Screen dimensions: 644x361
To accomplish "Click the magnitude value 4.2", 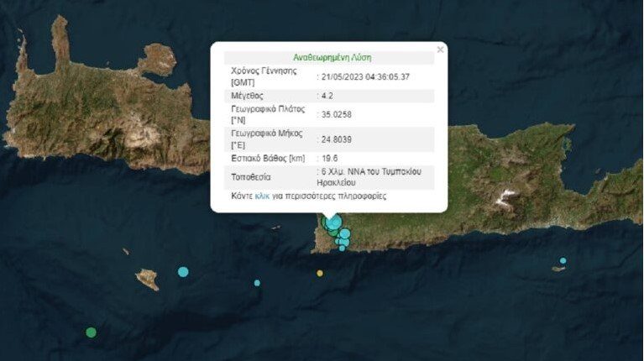I will click(x=327, y=96).
